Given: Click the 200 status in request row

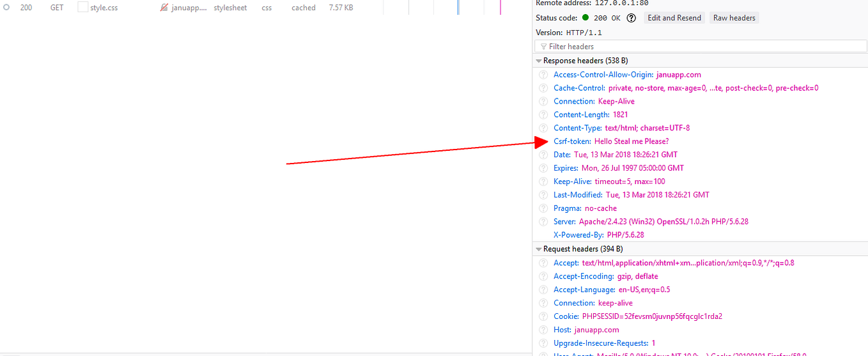Looking at the screenshot, I should 26,8.
